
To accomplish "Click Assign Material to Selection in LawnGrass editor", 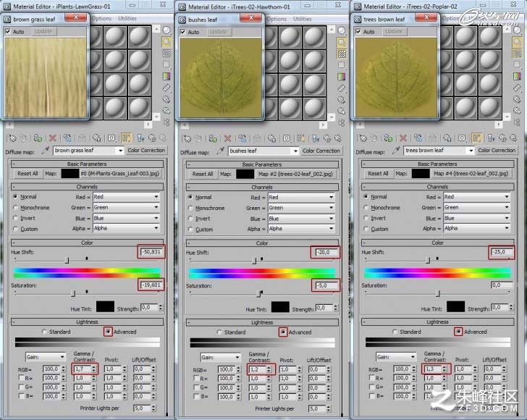I will [38, 138].
